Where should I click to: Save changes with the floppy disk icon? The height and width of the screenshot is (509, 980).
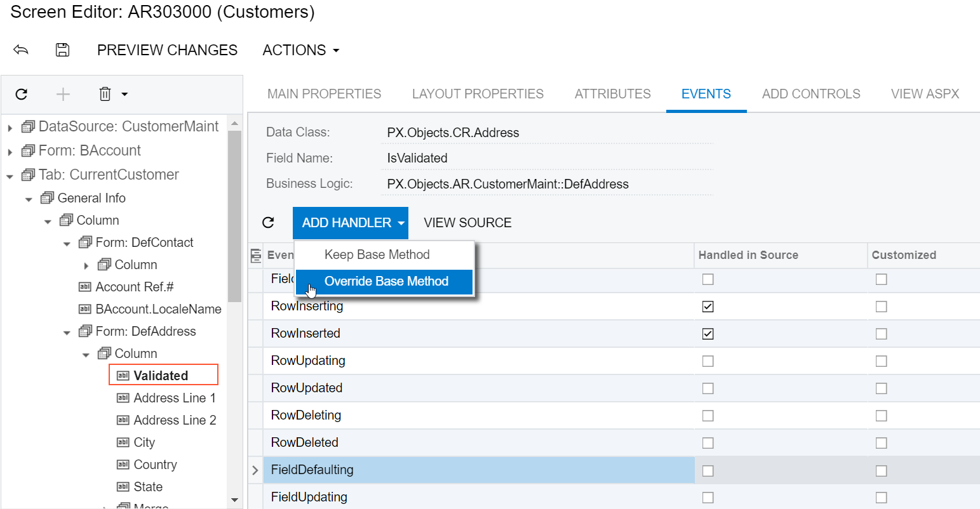62,50
